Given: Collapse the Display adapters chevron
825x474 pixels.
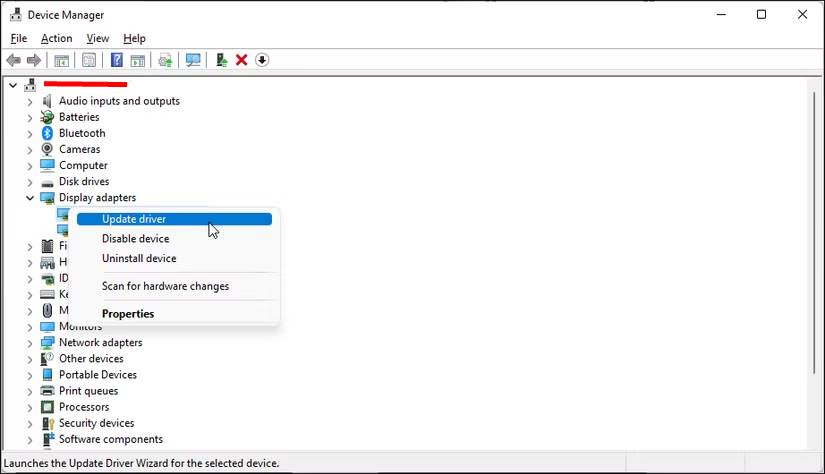Looking at the screenshot, I should point(29,198).
